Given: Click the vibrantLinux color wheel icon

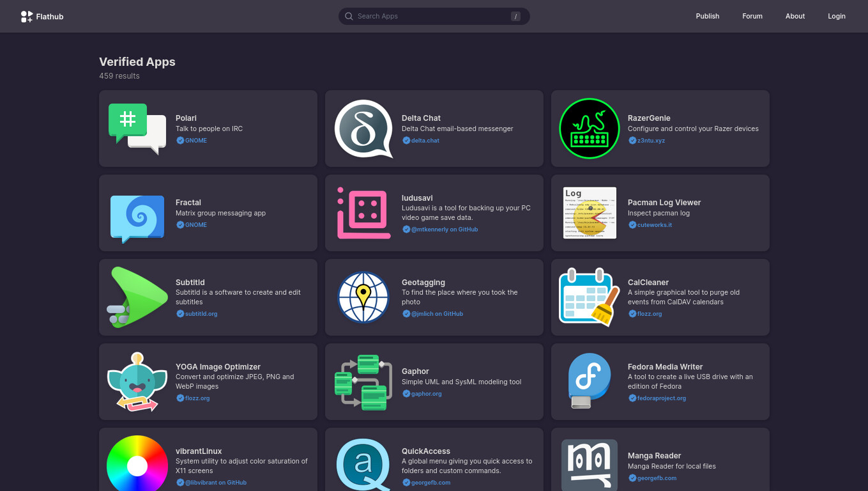Looking at the screenshot, I should coord(137,465).
